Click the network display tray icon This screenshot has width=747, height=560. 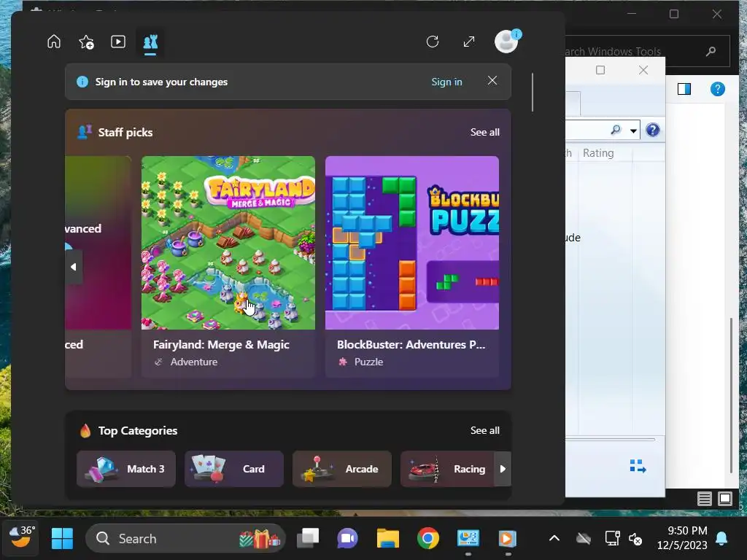point(612,539)
